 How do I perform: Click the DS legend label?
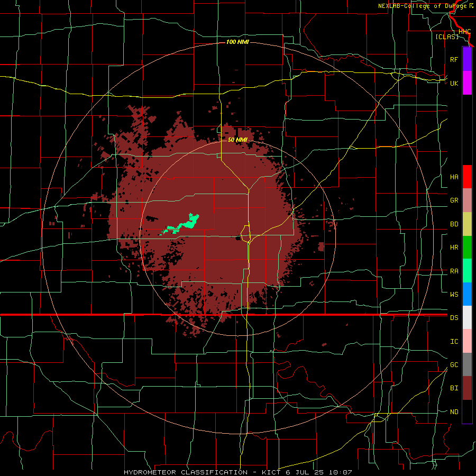coord(454,318)
